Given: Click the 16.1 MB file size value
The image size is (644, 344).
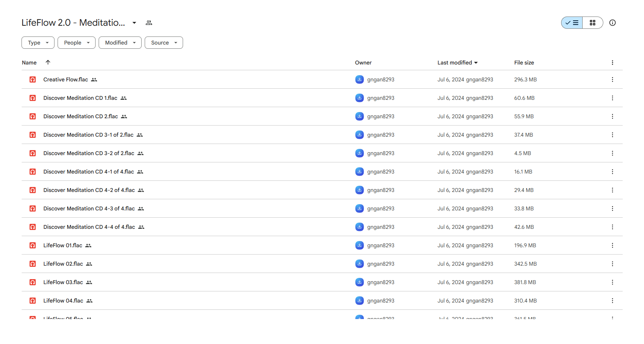Looking at the screenshot, I should click(523, 172).
